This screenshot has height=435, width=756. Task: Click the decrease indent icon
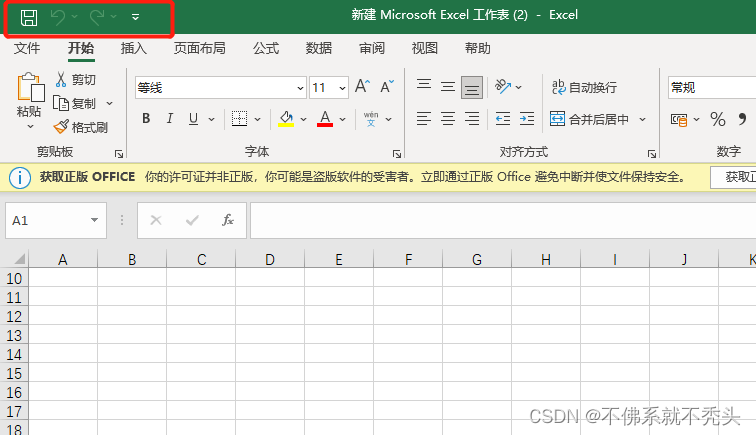tap(503, 119)
